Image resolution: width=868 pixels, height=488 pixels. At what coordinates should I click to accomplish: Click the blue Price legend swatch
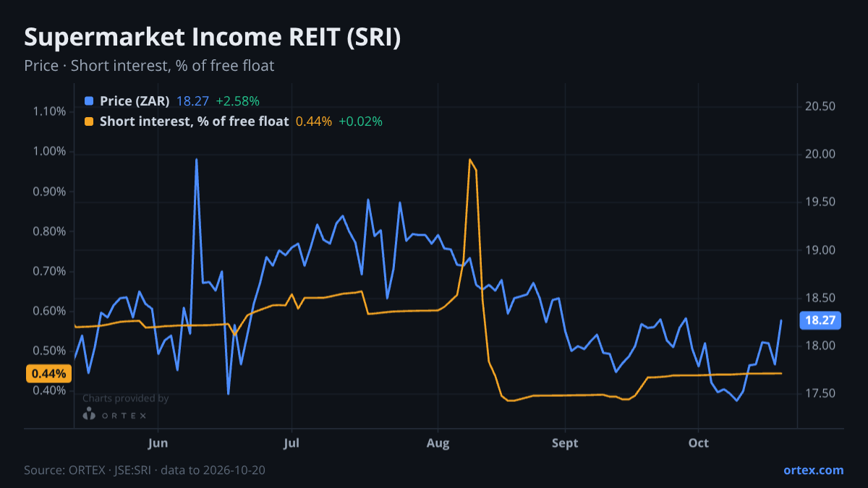pyautogui.click(x=89, y=101)
